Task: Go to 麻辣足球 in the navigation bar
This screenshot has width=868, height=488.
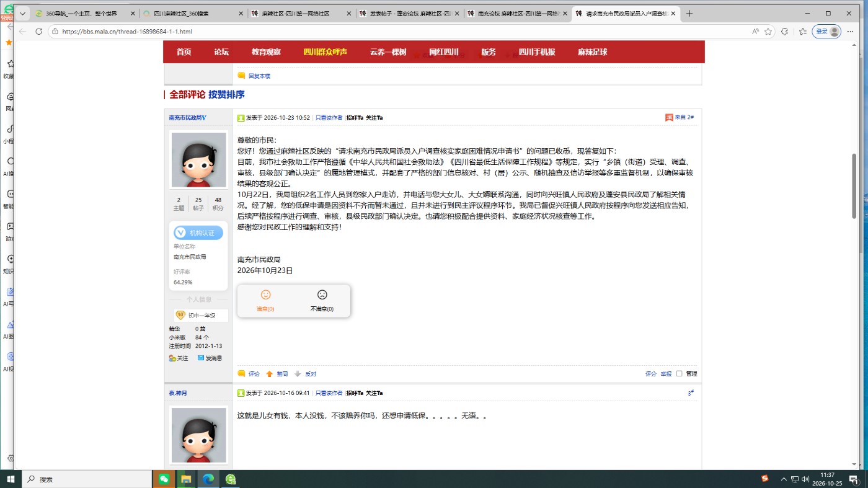Action: pyautogui.click(x=592, y=52)
